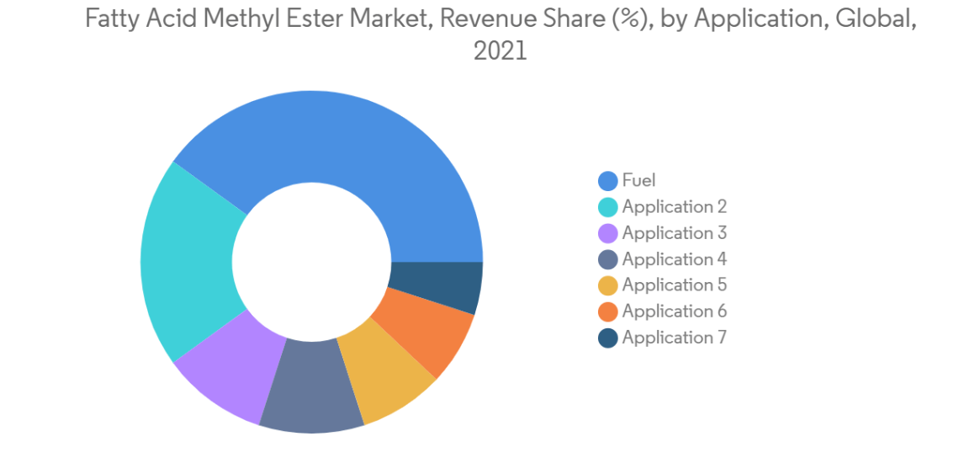
Task: Click the chart title text
Action: point(501,35)
